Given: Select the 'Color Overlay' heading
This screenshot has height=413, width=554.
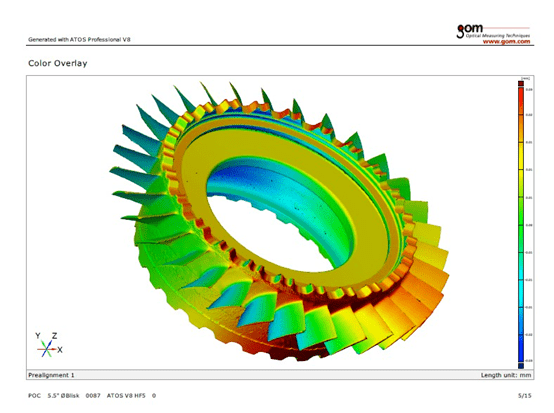Looking at the screenshot, I should [x=58, y=63].
